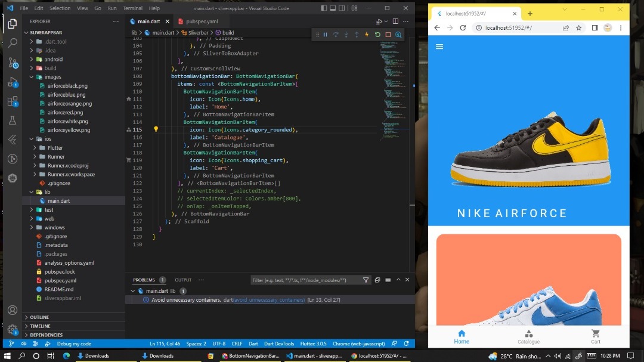Collapse all problems in panel
Image resolution: width=644 pixels, height=362 pixels.
click(x=377, y=280)
